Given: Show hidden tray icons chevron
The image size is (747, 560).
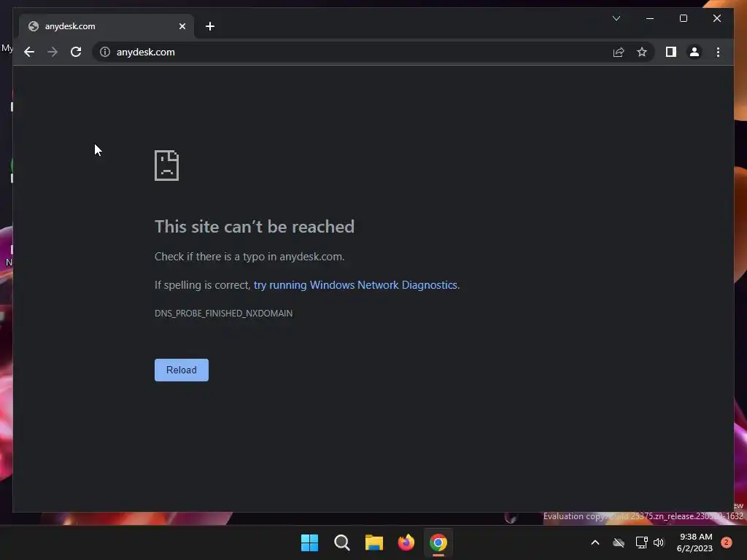Looking at the screenshot, I should 595,542.
